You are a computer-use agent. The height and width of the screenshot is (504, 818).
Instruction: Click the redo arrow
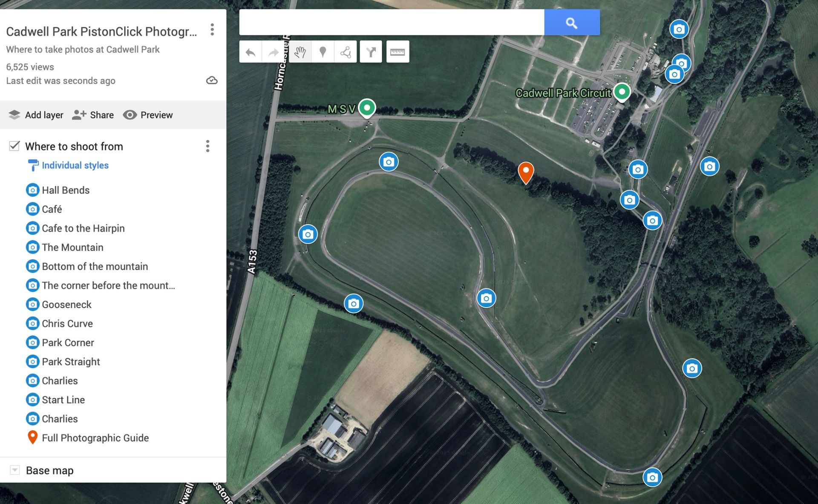273,51
